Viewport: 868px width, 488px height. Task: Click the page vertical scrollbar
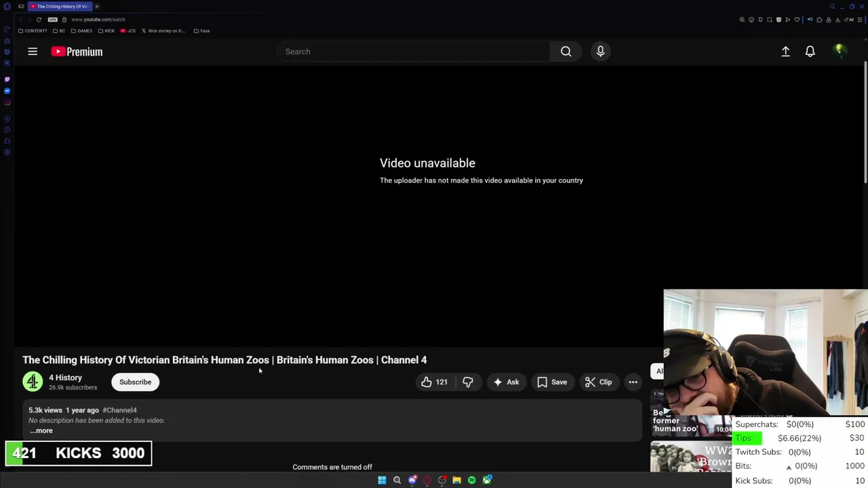865,122
